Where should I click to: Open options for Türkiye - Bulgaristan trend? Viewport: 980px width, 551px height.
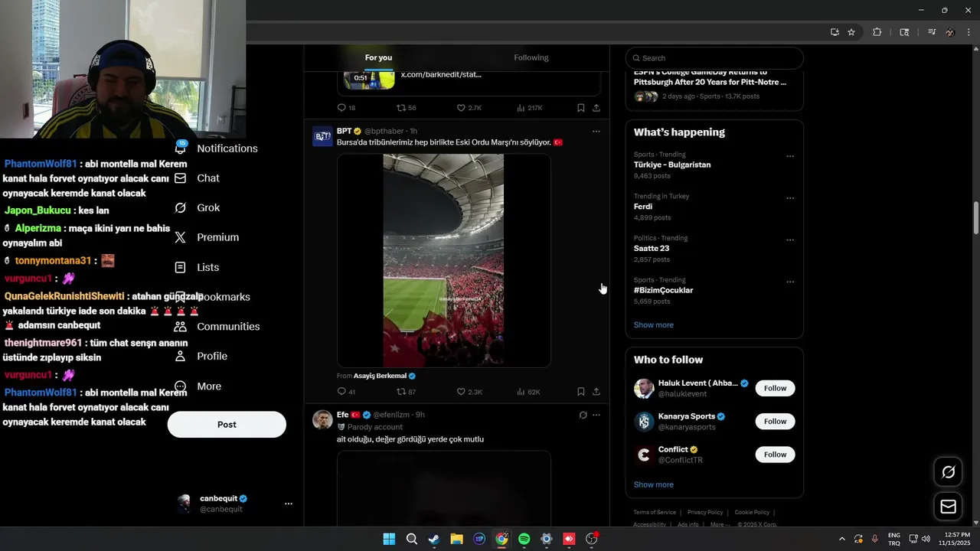[x=790, y=156]
